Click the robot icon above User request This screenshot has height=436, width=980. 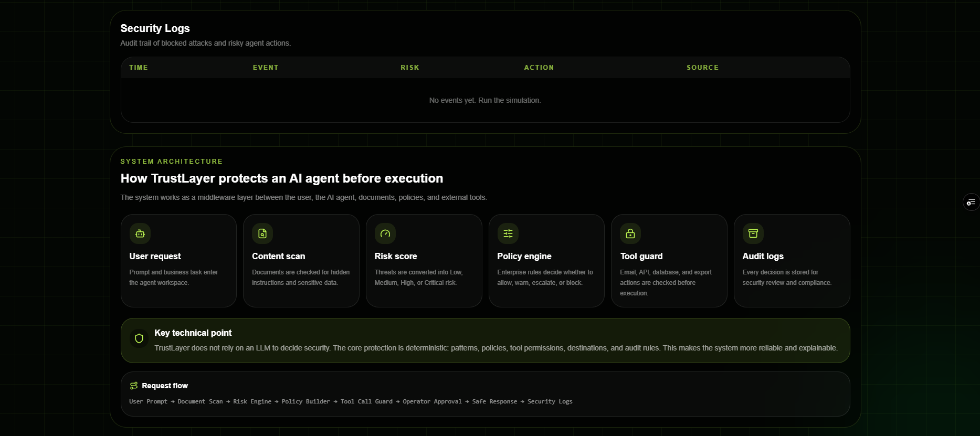(x=140, y=233)
